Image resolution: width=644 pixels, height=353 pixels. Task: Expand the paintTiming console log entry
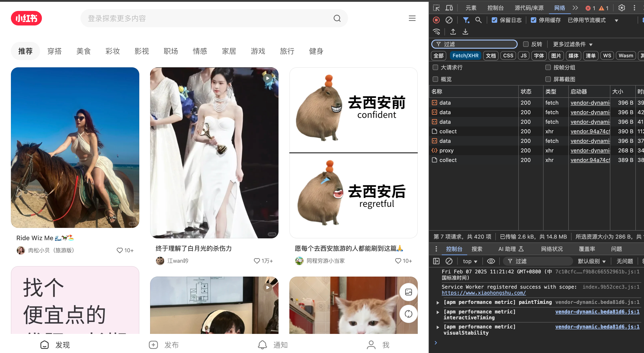coord(438,303)
